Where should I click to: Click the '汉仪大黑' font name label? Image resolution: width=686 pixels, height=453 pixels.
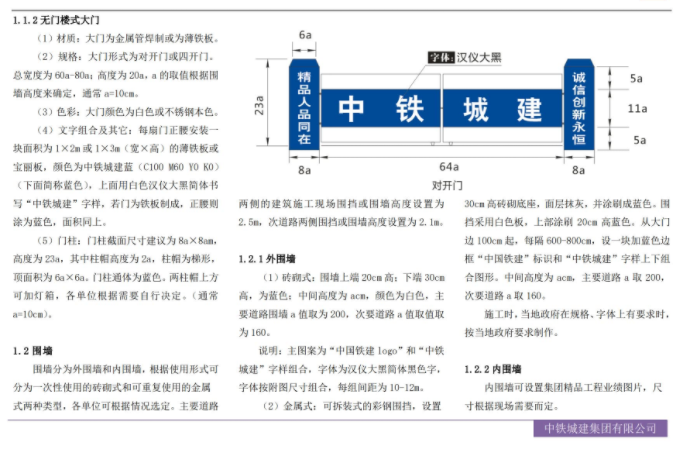click(x=479, y=57)
